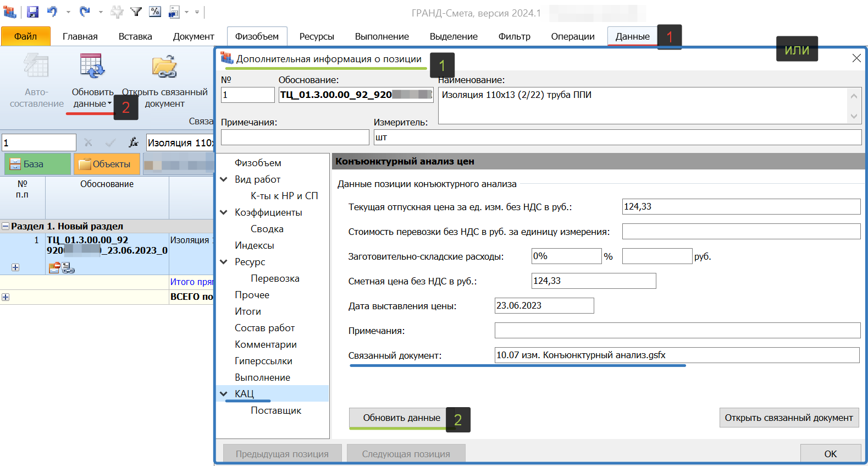
Task: Open the Выполнение ribbon tab
Action: coord(382,36)
